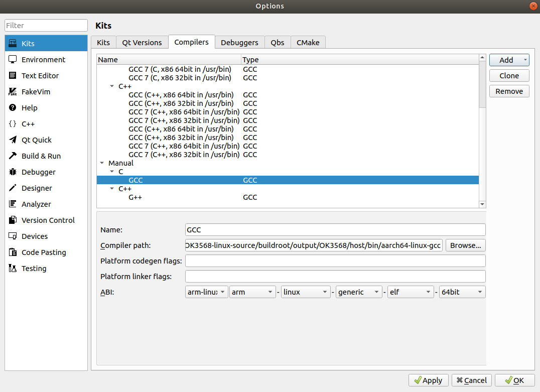Click the Browse... button for compiler path
The width and height of the screenshot is (540, 392).
click(x=465, y=245)
